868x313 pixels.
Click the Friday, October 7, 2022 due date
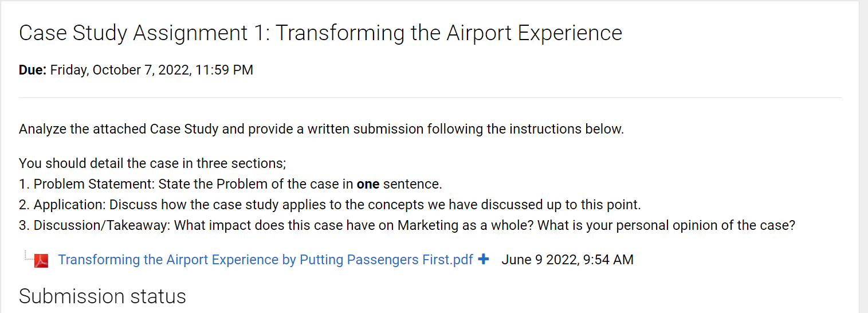click(x=119, y=70)
